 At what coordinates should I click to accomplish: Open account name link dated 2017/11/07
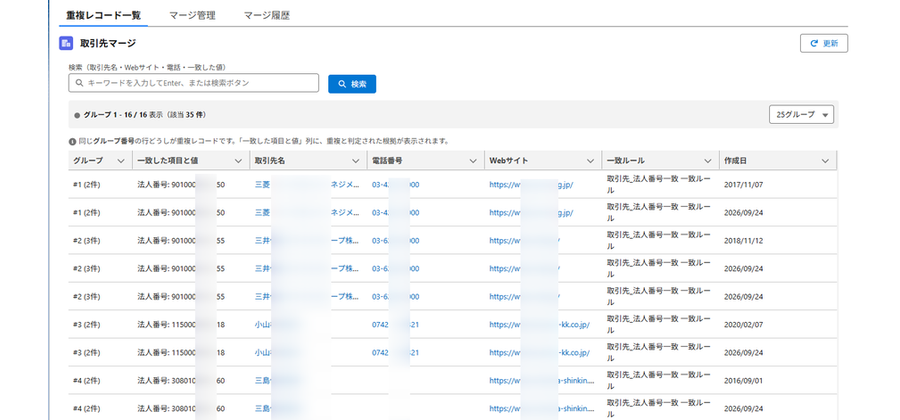coord(308,185)
